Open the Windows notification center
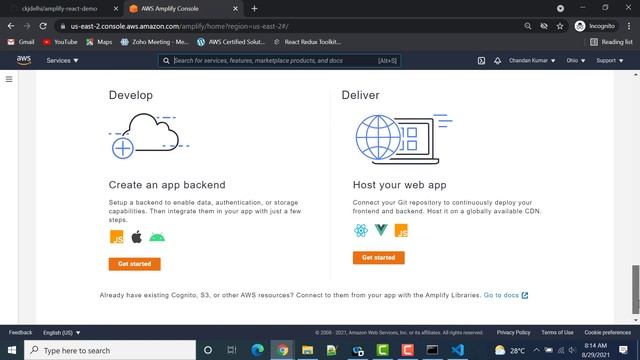640x360 pixels. click(x=623, y=350)
